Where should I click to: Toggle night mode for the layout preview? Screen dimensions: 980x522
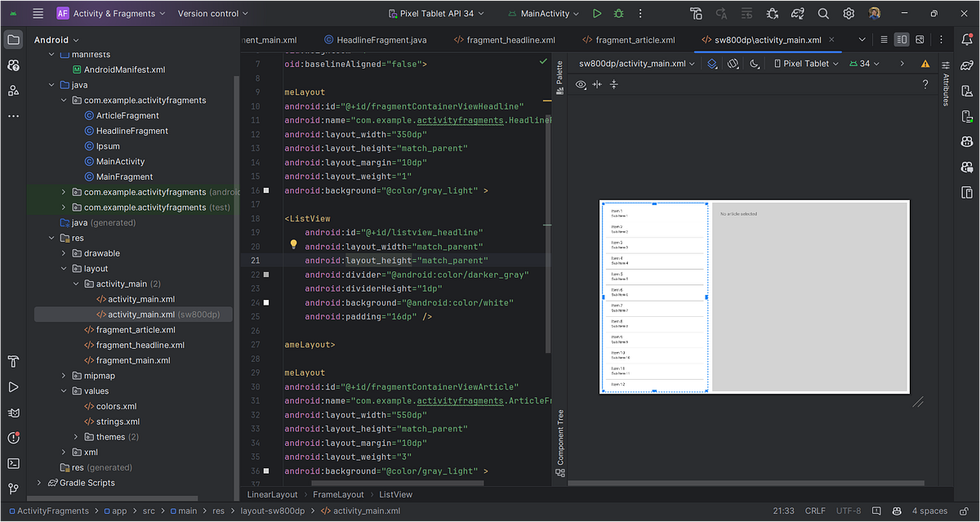pyautogui.click(x=754, y=63)
